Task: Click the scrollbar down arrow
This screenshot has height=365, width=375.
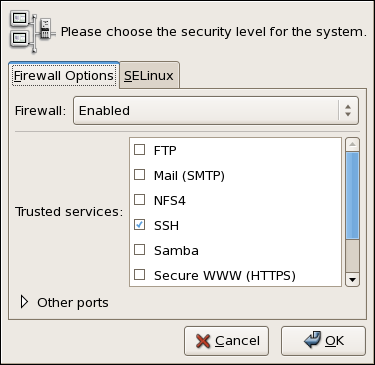Action: 353,280
